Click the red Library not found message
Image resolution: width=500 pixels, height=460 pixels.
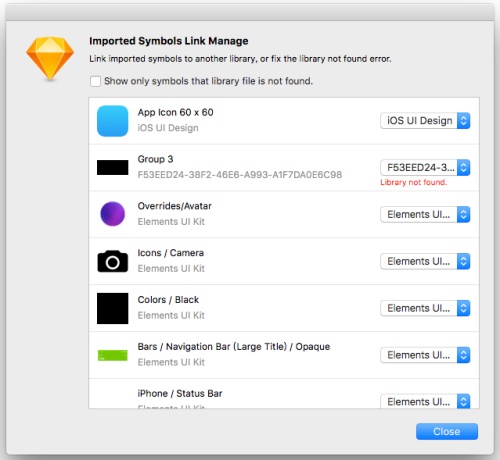click(414, 182)
